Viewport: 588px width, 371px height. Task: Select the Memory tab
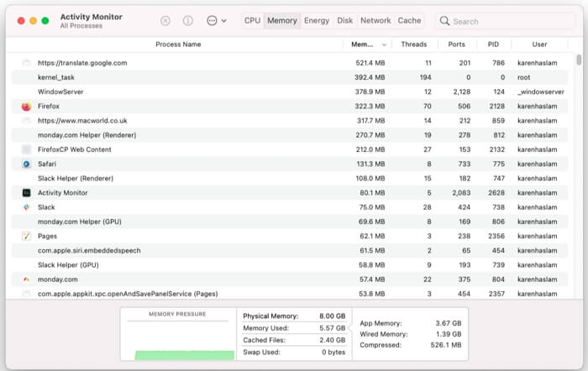point(282,21)
